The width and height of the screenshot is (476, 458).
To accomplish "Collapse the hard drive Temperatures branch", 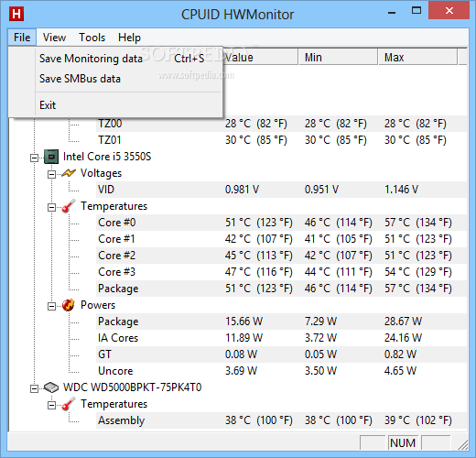I will point(51,405).
